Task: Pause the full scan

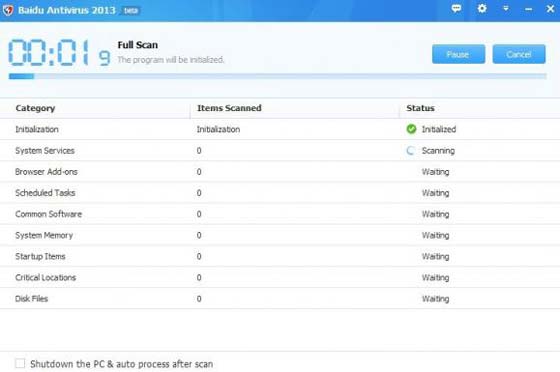Action: tap(458, 54)
